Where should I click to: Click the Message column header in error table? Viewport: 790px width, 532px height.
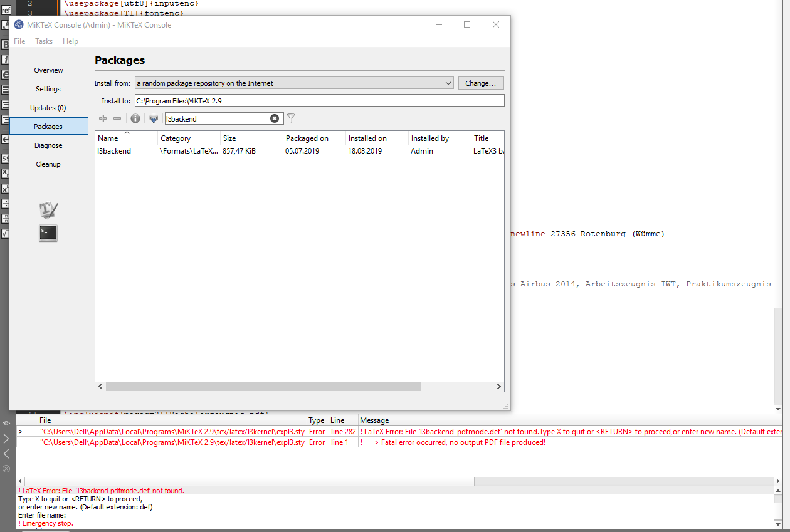tap(571, 420)
